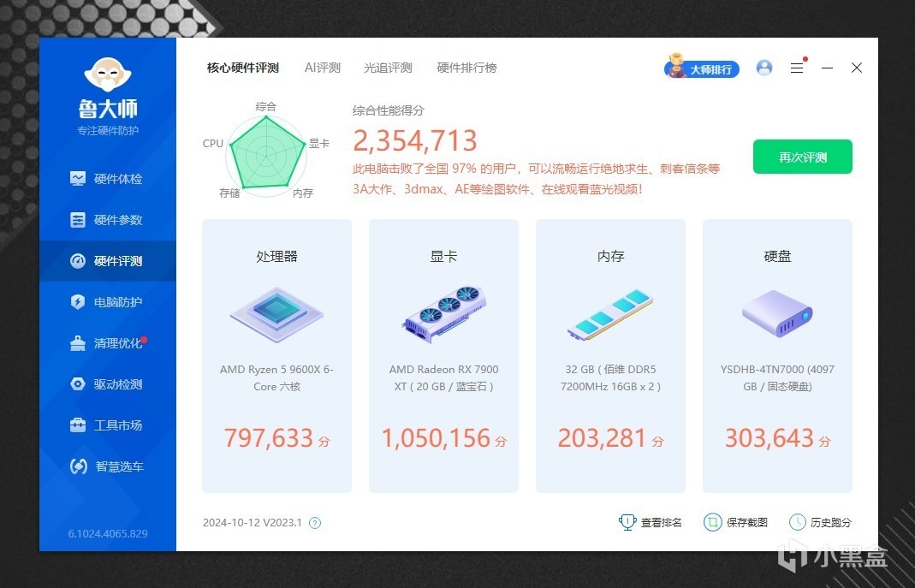Image resolution: width=915 pixels, height=588 pixels.
Task: Click version number 6.1024.4065.829
Action: pyautogui.click(x=108, y=534)
